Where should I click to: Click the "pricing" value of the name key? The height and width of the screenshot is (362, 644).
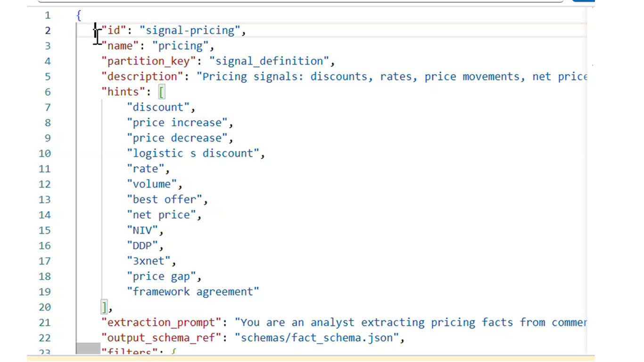pyautogui.click(x=180, y=46)
